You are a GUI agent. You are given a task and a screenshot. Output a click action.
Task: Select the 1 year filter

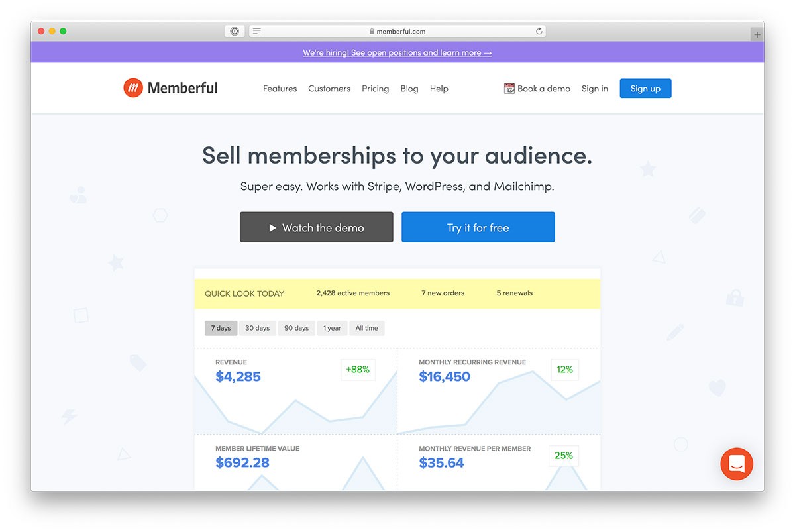[x=332, y=328]
